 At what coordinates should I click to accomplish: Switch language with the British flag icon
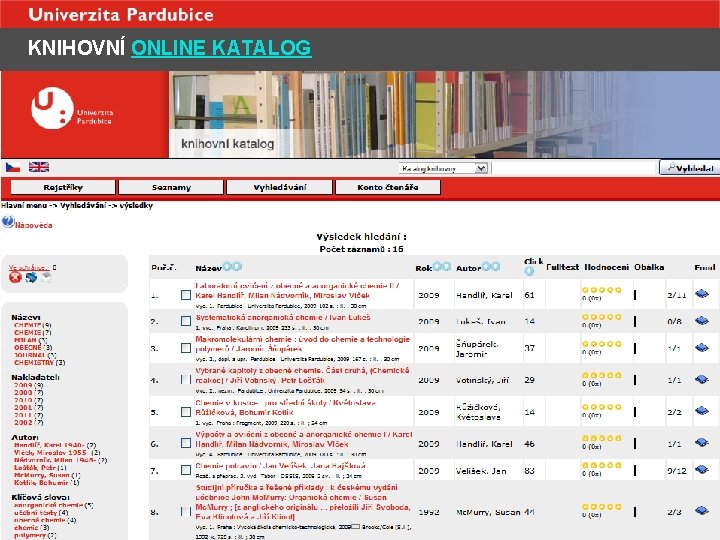[x=39, y=167]
